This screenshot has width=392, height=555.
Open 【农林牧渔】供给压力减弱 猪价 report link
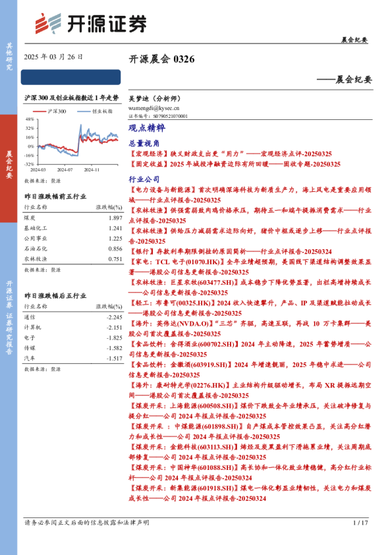tap(250, 236)
